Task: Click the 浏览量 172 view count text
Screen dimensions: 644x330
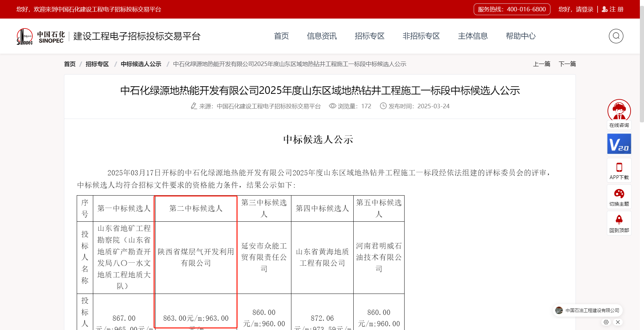Action: coord(354,106)
